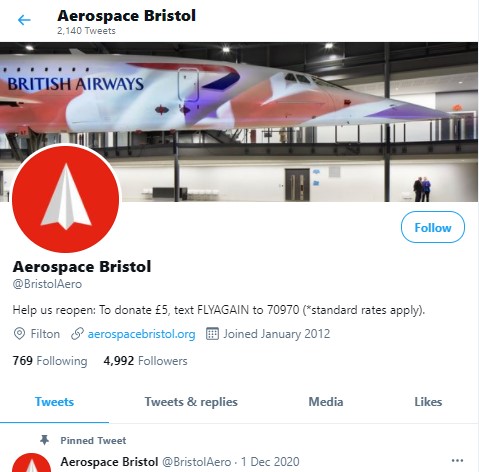Screen dimensions: 479x472
Task: Click the pushpin icon by Pinned Tweet
Action: [x=44, y=440]
